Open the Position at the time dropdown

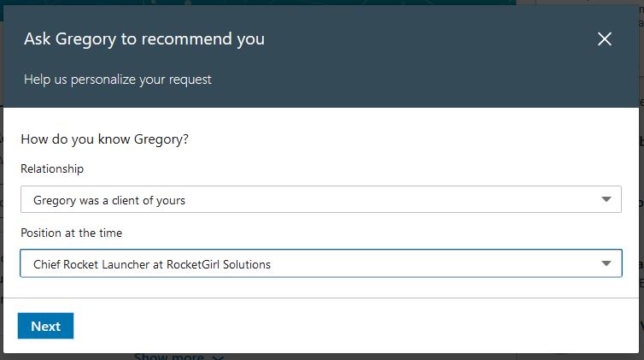point(320,263)
